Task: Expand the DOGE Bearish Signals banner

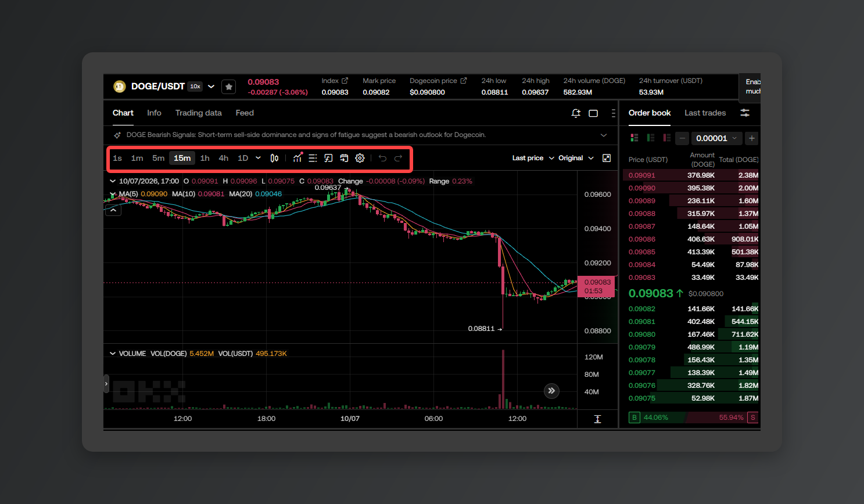Action: (x=604, y=135)
